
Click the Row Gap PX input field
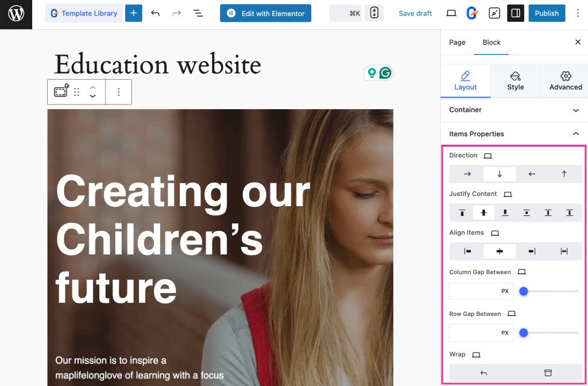(x=481, y=333)
